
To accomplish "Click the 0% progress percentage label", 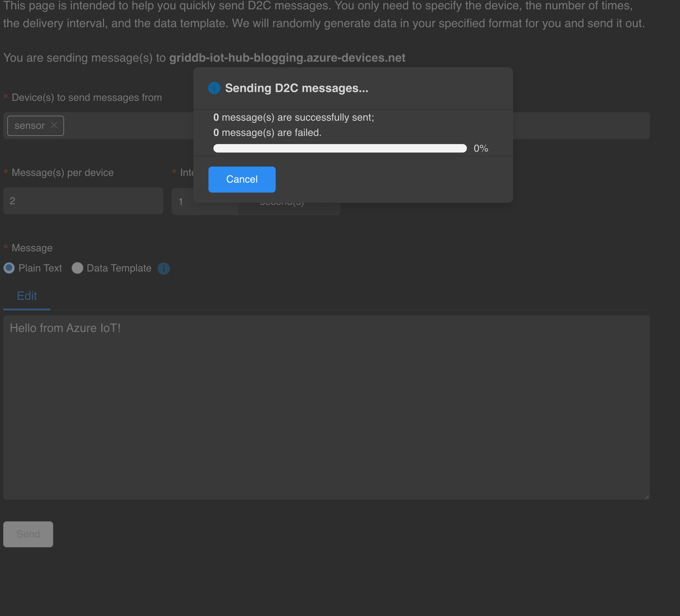I will click(481, 148).
